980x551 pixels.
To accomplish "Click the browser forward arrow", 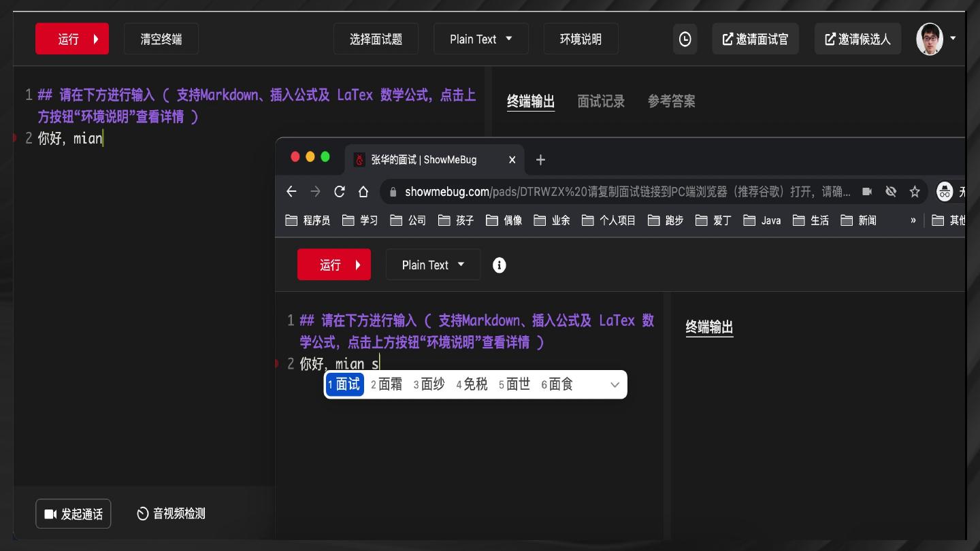I will pos(315,192).
